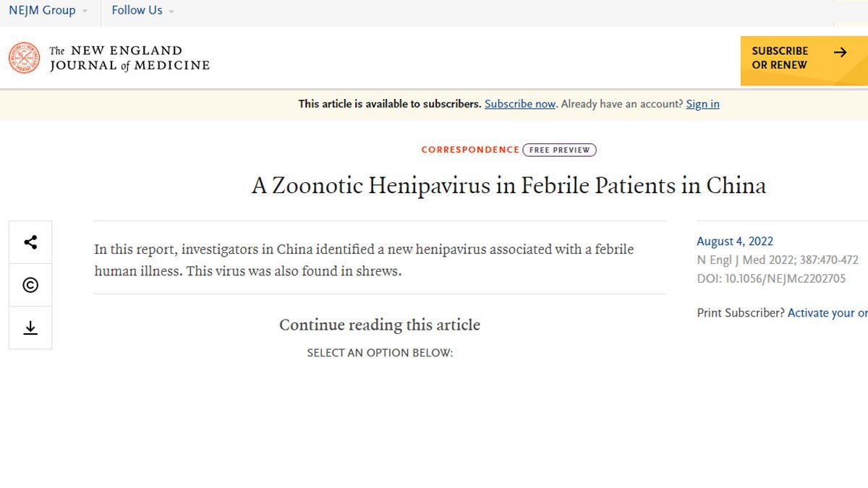Open the NEJM Group menu
The image size is (868, 488).
(x=48, y=11)
